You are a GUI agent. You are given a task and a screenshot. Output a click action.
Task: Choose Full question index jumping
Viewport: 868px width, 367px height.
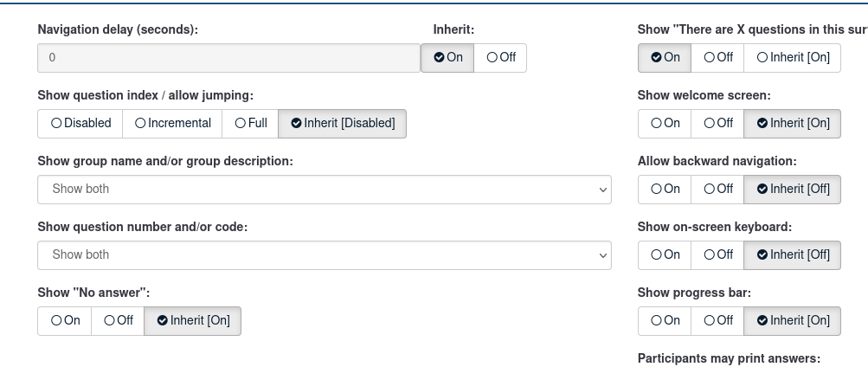pyautogui.click(x=250, y=124)
